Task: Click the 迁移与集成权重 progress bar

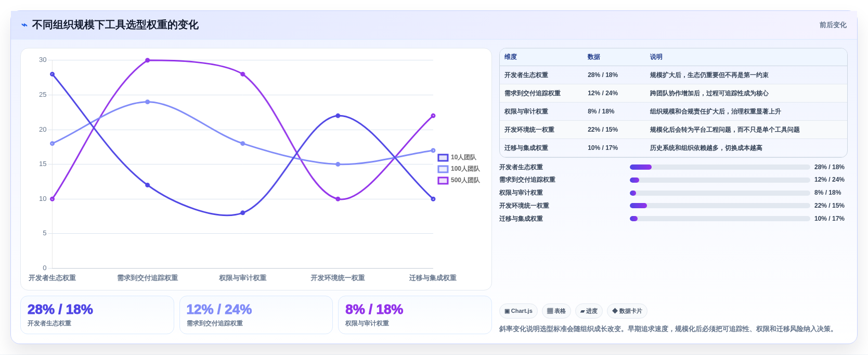Action: pos(720,219)
